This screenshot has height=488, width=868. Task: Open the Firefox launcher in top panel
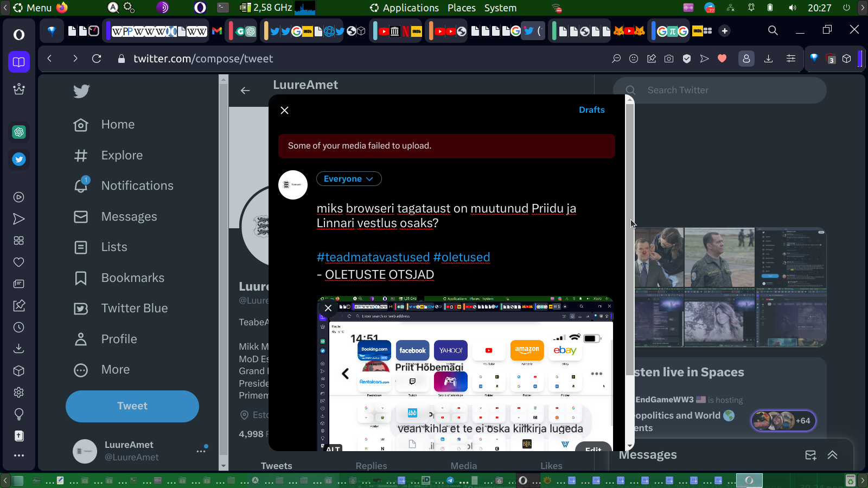[62, 8]
